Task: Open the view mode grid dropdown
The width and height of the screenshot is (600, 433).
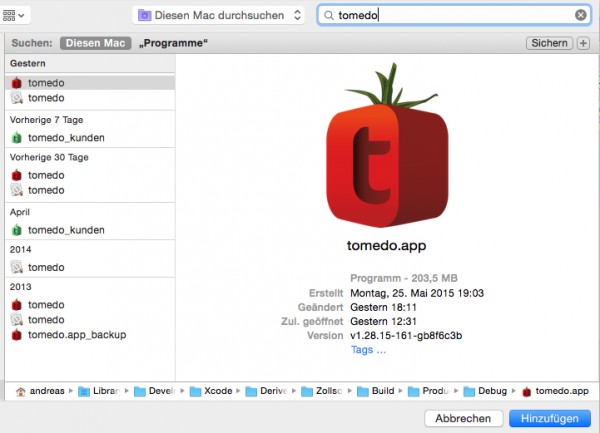Action: coord(14,16)
